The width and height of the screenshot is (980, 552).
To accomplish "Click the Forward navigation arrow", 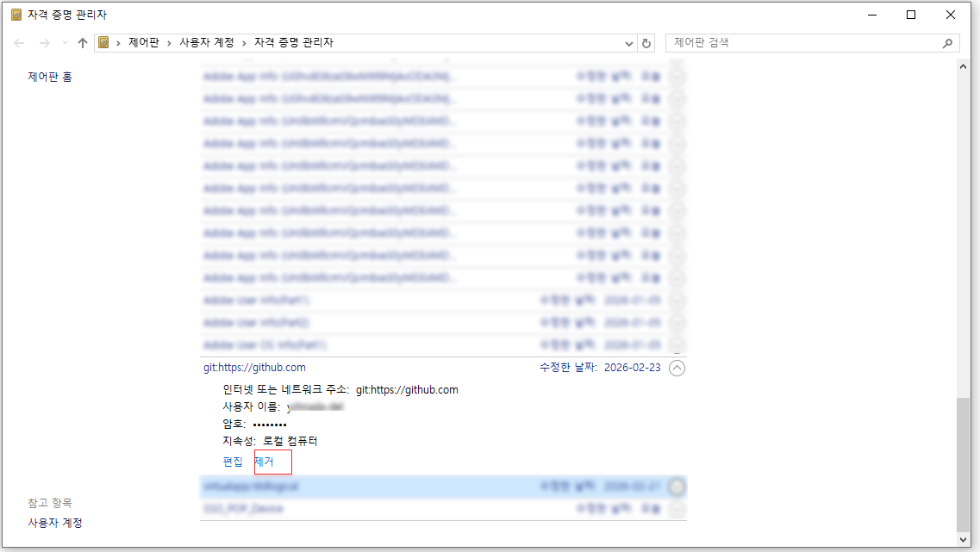I will (x=44, y=43).
